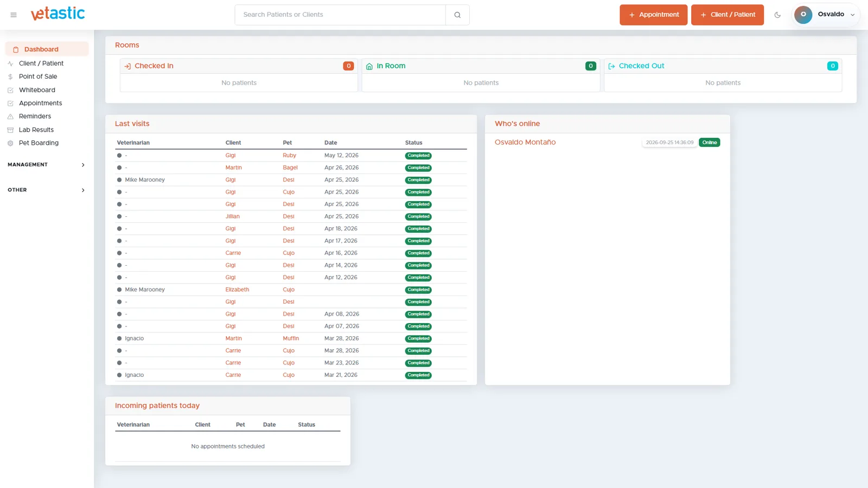Click the Veterinarian header in Last visits
The image size is (868, 488).
coord(133,143)
